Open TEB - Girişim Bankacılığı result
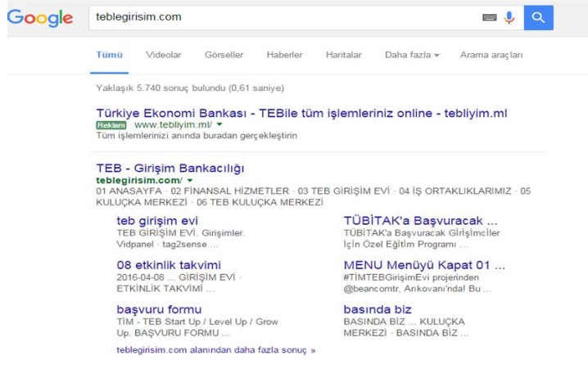Image resolution: width=588 pixels, height=369 pixels. 170,169
